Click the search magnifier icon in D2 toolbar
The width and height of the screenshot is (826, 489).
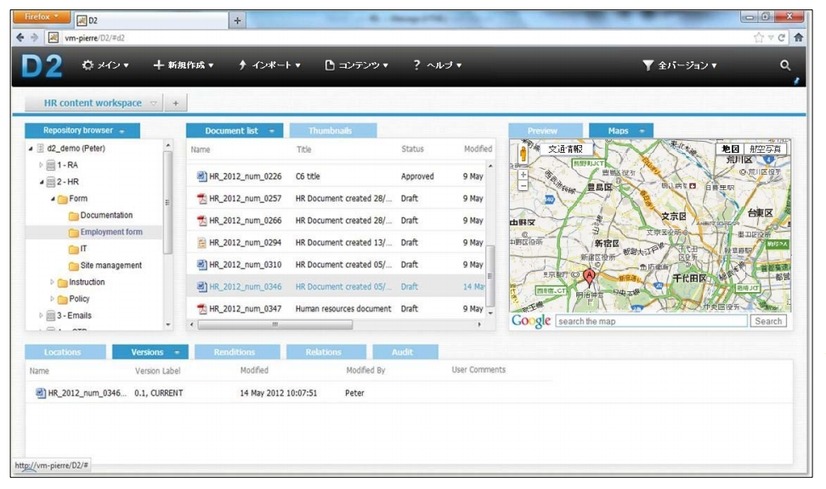tap(785, 65)
